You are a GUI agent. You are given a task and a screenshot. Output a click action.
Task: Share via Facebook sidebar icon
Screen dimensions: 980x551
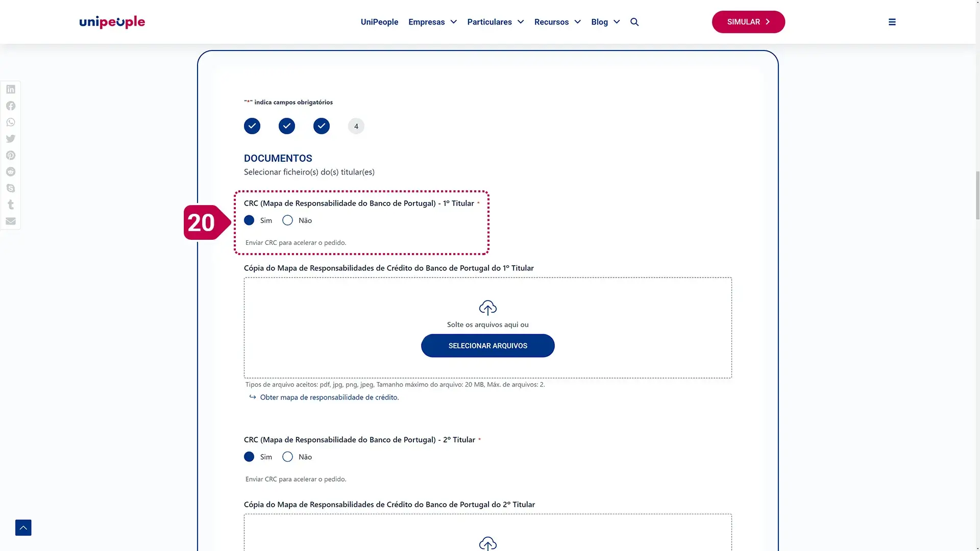pyautogui.click(x=11, y=106)
